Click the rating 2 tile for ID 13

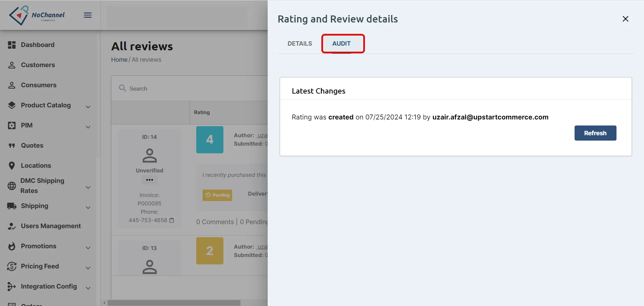[210, 251]
